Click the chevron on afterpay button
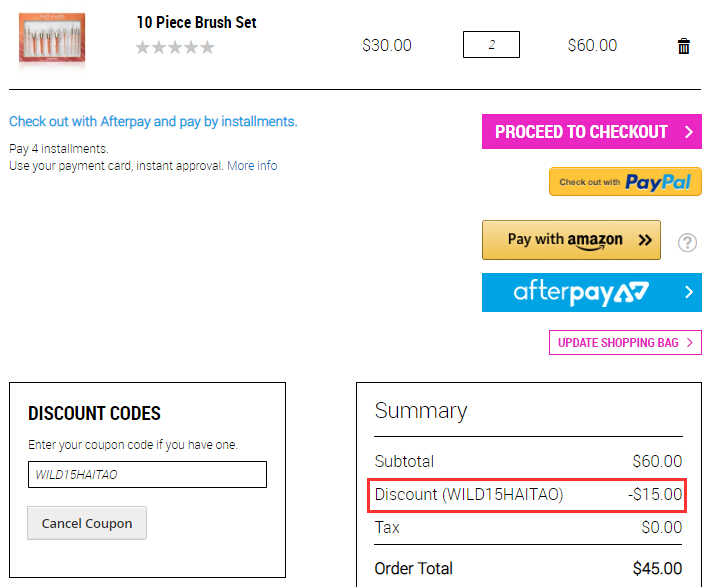Viewport: 709px width, 587px height. (x=689, y=292)
